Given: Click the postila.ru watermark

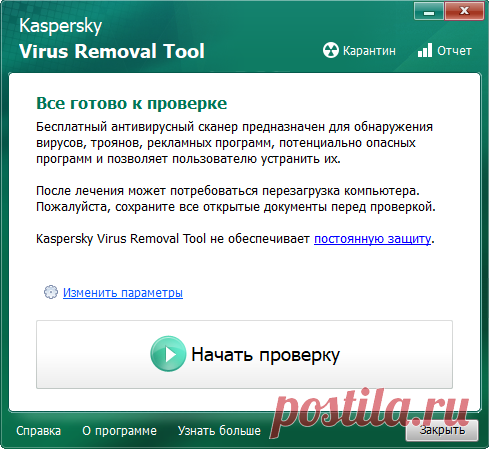Looking at the screenshot, I should point(371,413).
